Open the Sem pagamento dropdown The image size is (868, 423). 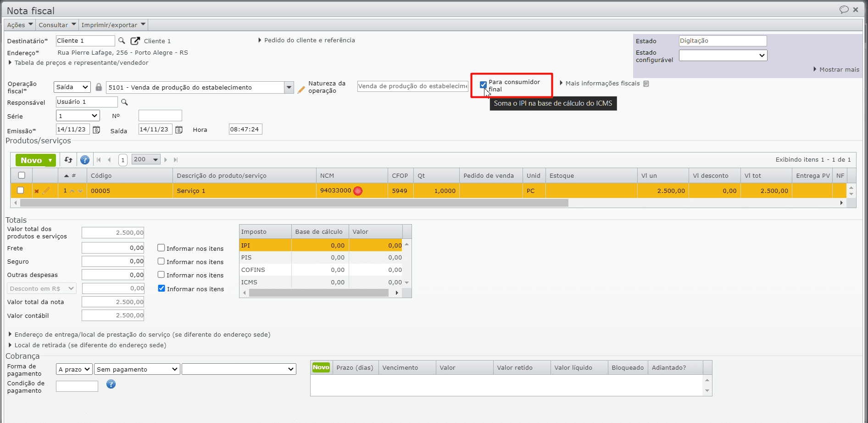pyautogui.click(x=137, y=369)
